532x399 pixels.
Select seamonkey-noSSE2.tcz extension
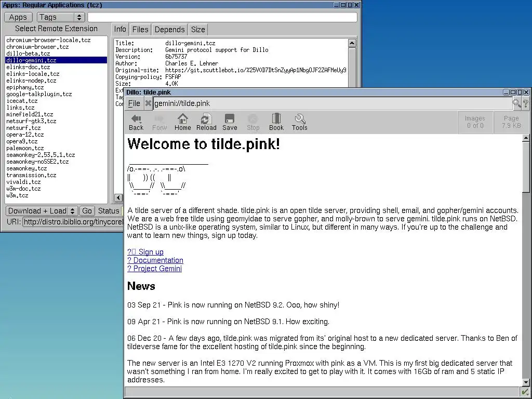[x=56, y=162]
